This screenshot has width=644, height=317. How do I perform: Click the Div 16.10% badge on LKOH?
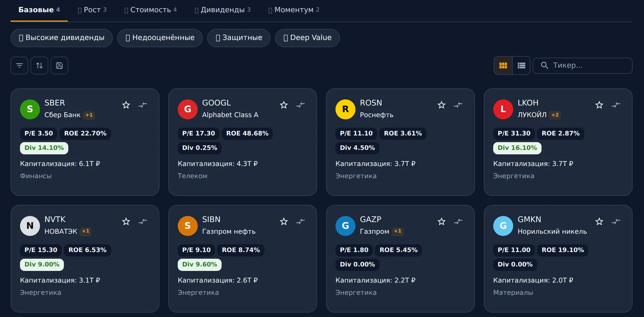[x=517, y=148]
